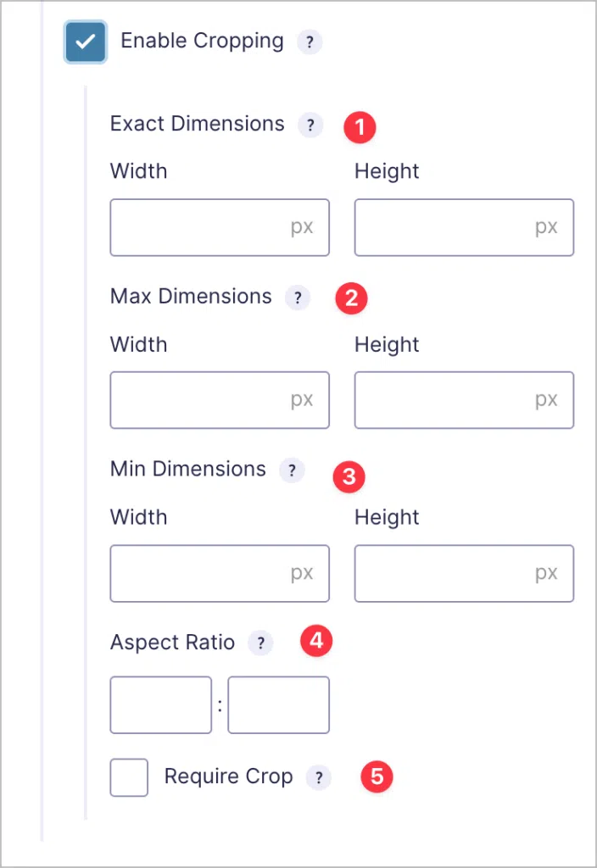
Task: Click help icon beside Exact Dimensions
Action: coord(310,125)
